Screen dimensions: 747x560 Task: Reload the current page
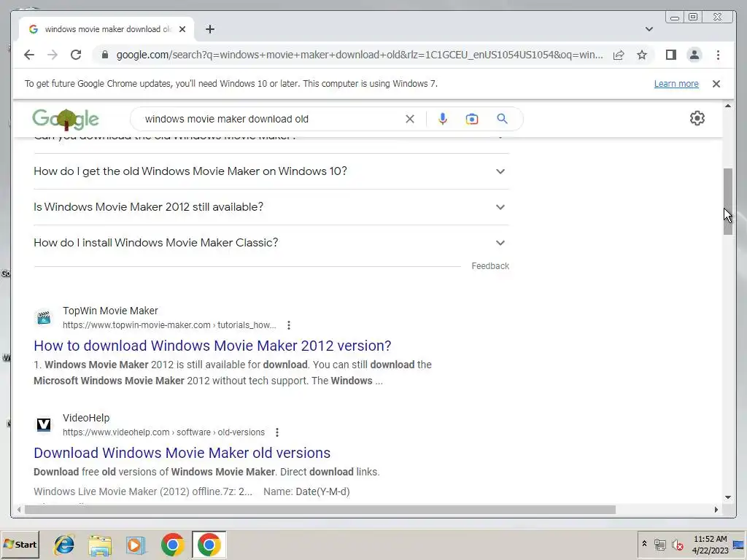pyautogui.click(x=76, y=55)
